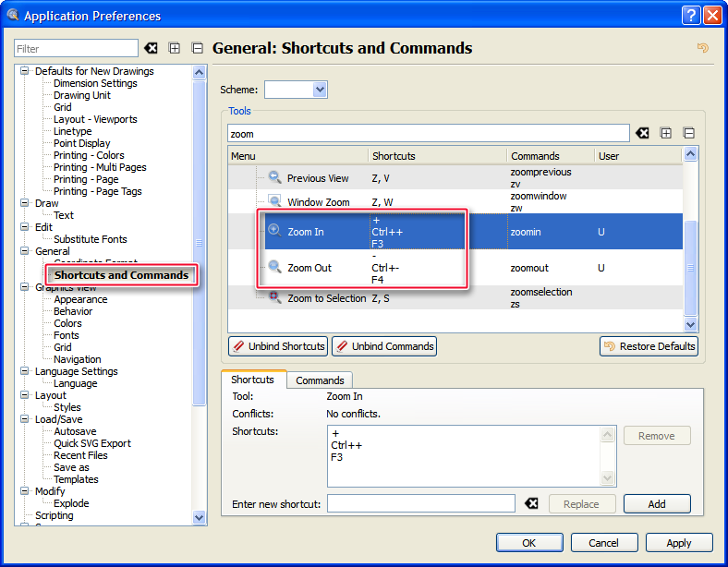Click Unbind Shortcuts button
728x567 pixels.
pyautogui.click(x=278, y=346)
